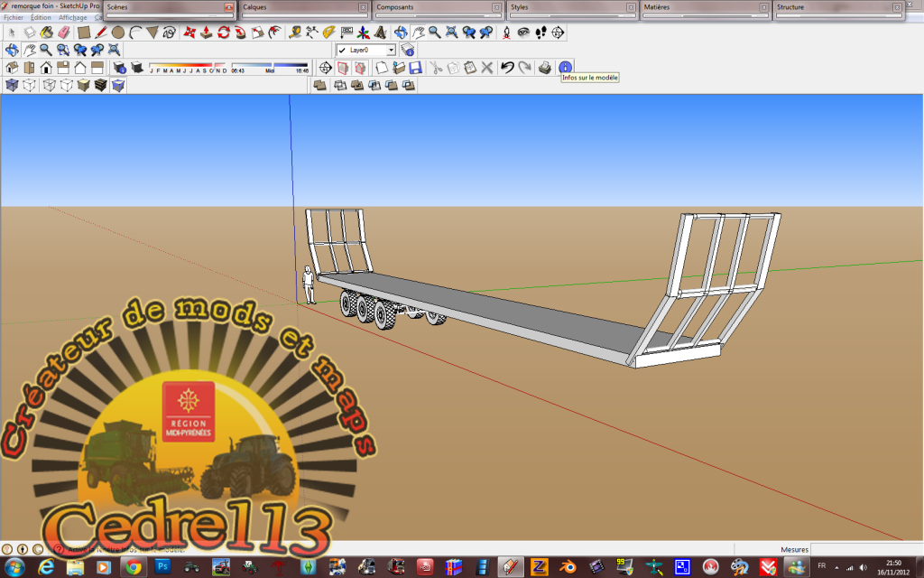
Task: Toggle X-ray face style
Action: pyautogui.click(x=12, y=86)
